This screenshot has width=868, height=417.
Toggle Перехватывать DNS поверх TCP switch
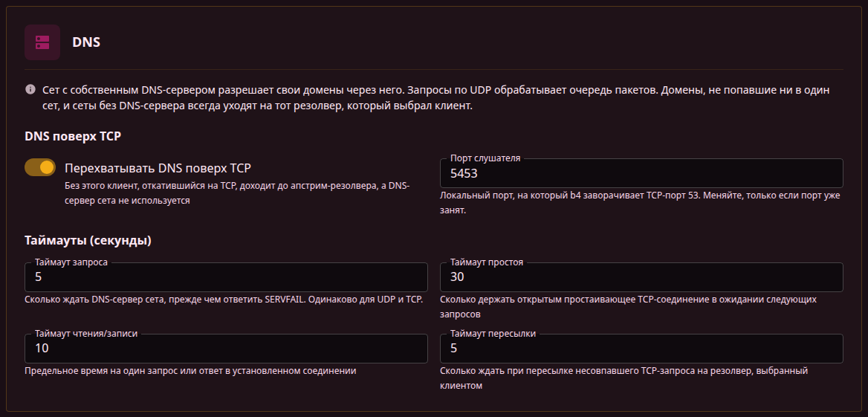(x=40, y=167)
